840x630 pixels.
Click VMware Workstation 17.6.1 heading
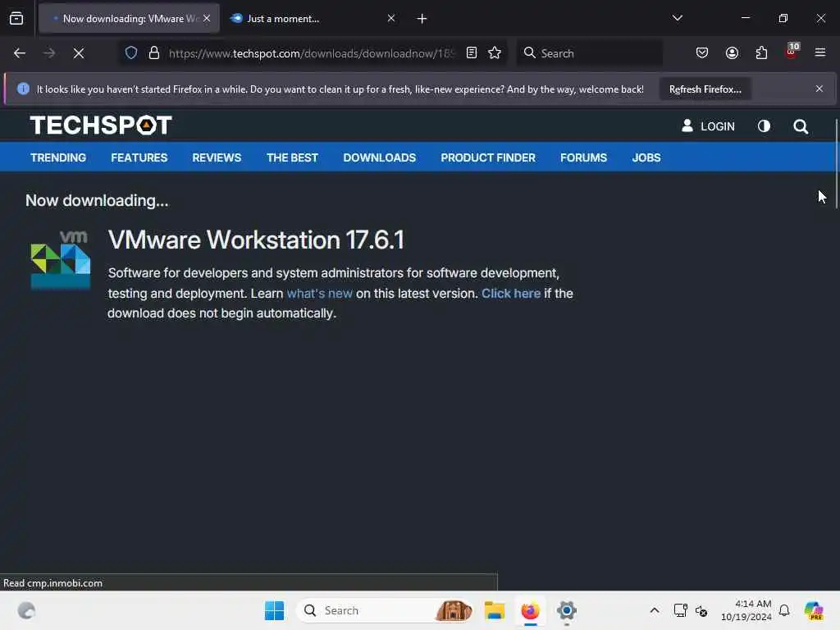point(257,240)
